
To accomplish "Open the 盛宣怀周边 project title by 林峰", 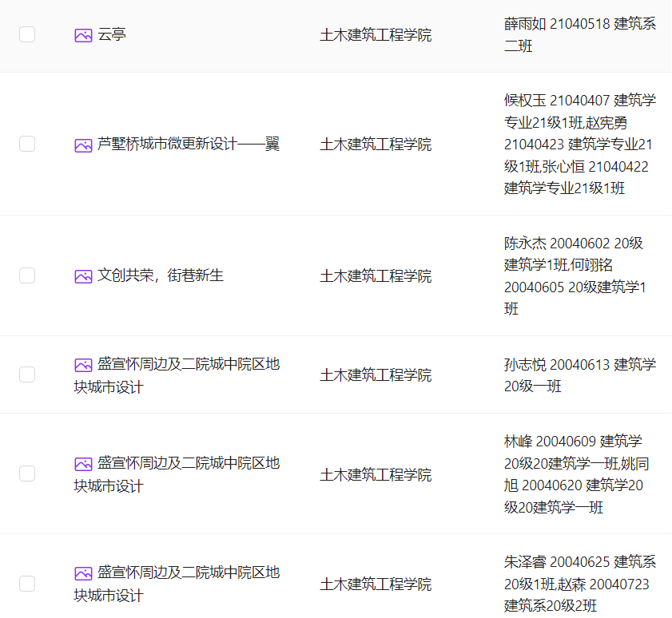I will coord(188,464).
